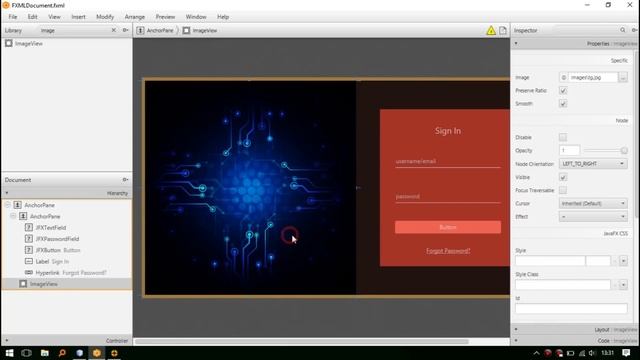This screenshot has height=360, width=640.
Task: Select ImageView row in Hierarchy
Action: click(x=67, y=284)
